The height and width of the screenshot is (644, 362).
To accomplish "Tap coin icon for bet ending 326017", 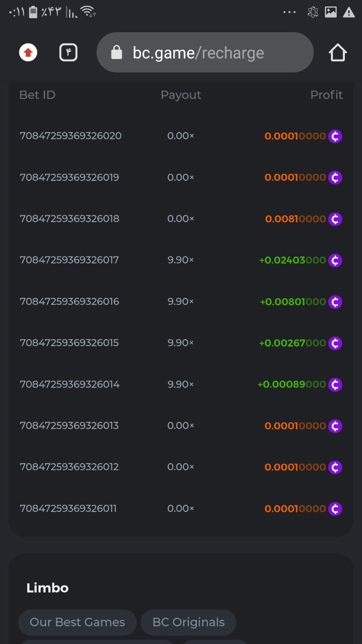I will pyautogui.click(x=335, y=260).
